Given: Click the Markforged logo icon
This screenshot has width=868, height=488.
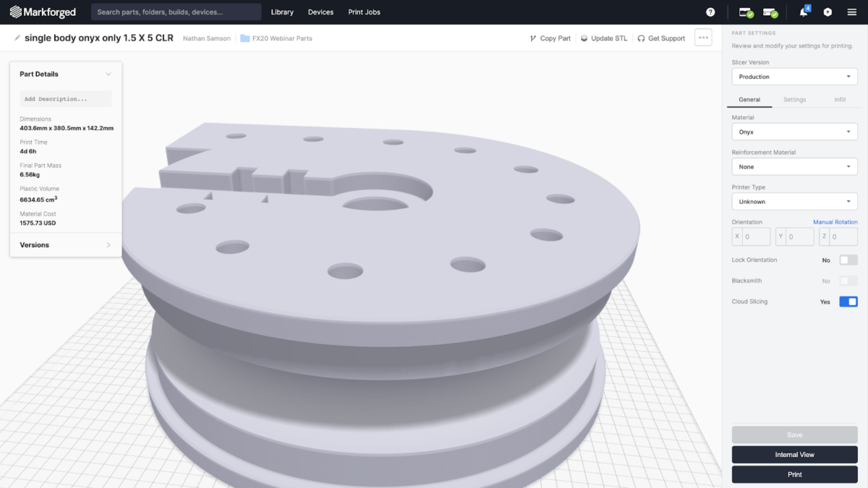Looking at the screenshot, I should click(x=15, y=12).
